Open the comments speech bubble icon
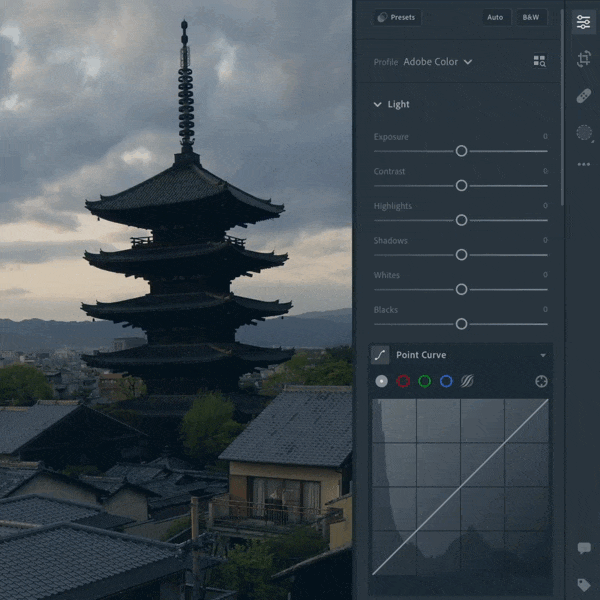The image size is (600, 600). pos(584,548)
